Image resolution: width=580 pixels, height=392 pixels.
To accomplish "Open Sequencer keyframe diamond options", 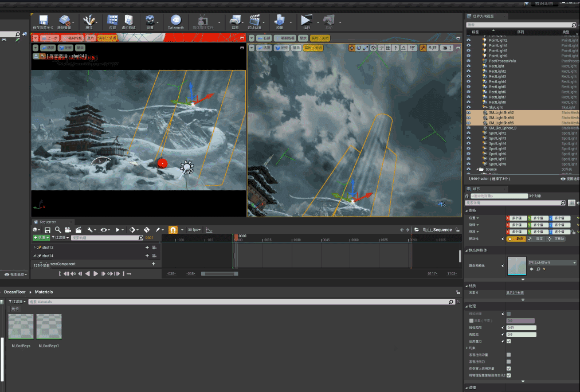I will 132,230.
